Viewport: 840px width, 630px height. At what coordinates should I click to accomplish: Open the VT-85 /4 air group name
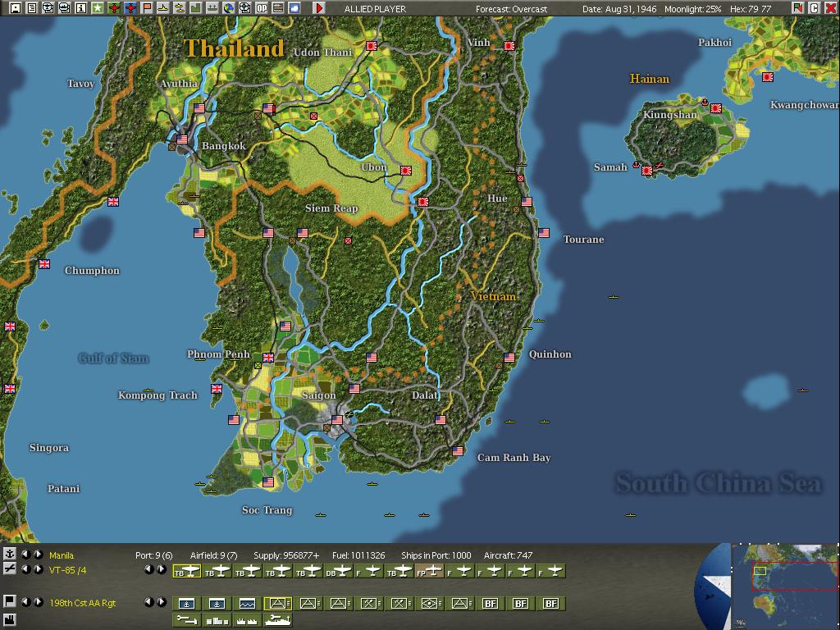68,571
